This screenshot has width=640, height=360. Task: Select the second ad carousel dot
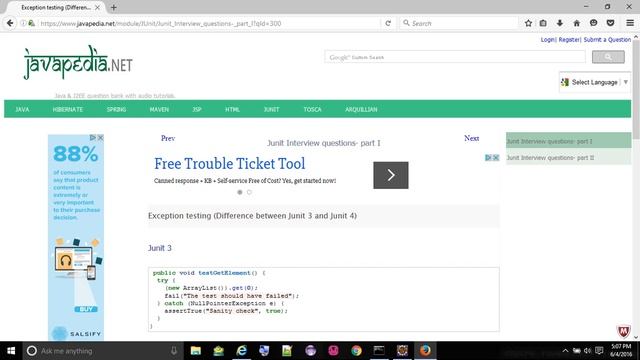pyautogui.click(x=249, y=192)
